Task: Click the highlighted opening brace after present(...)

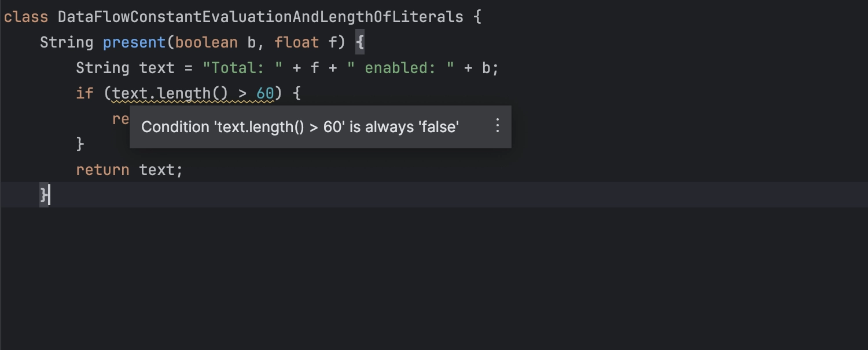Action: (359, 42)
